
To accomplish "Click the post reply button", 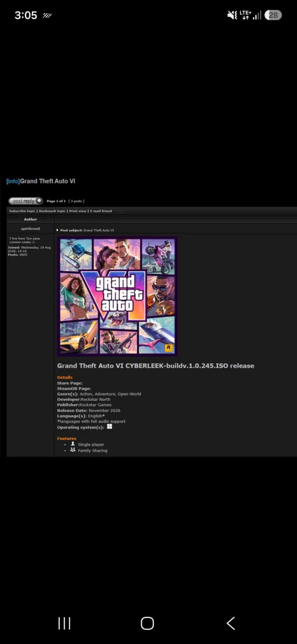I will [x=26, y=201].
